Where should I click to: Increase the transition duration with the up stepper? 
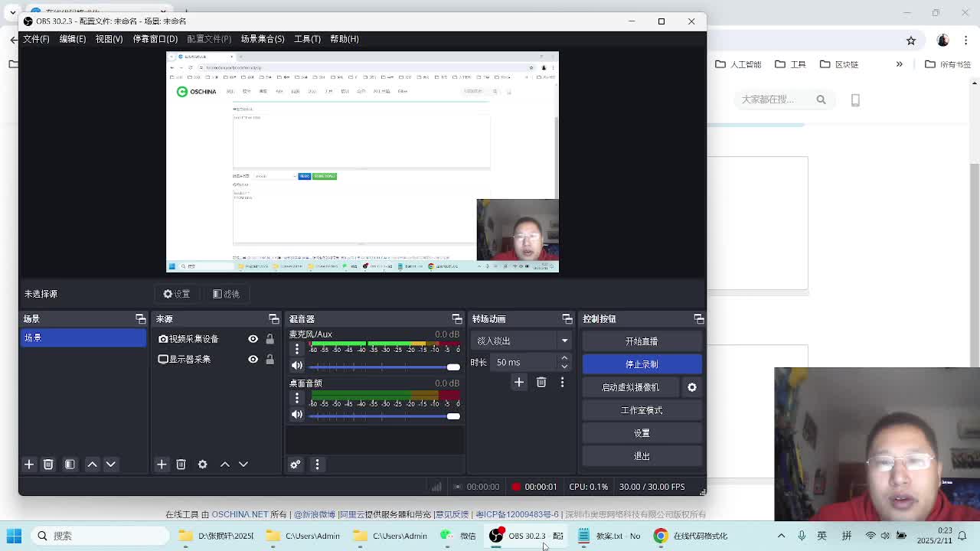point(564,358)
